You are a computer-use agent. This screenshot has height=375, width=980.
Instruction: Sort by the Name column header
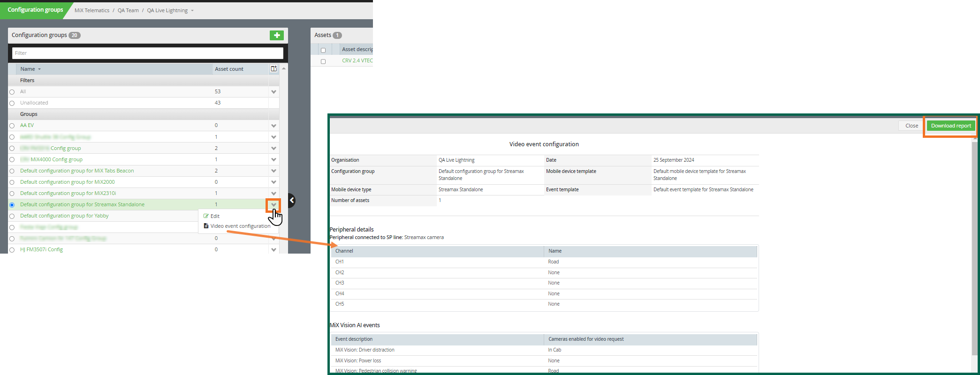click(x=28, y=69)
